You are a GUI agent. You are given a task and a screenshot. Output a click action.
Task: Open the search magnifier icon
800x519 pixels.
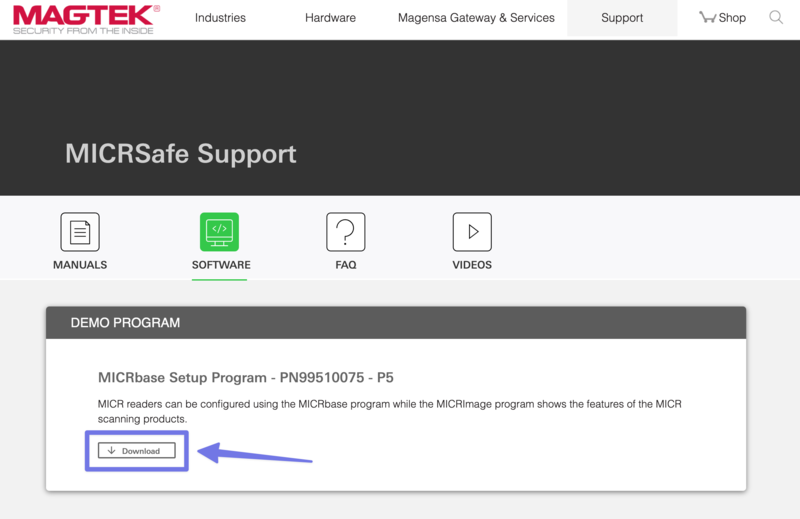[x=776, y=18]
